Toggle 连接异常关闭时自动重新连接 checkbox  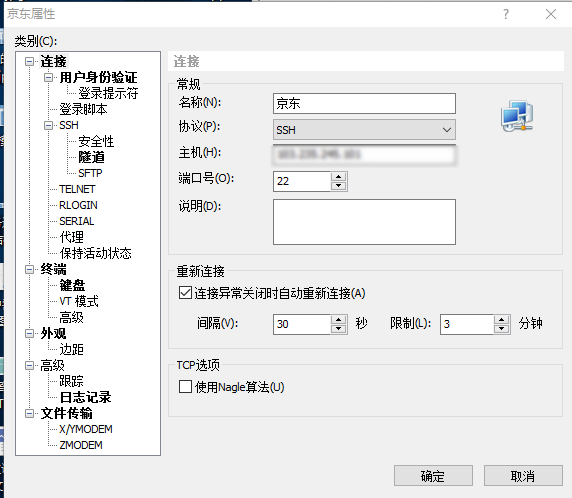[185, 293]
